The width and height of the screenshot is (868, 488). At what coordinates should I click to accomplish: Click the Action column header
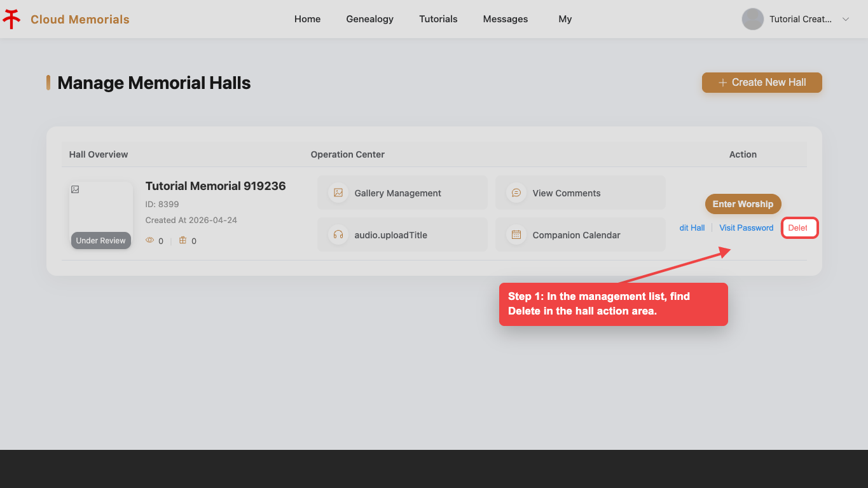coord(743,154)
